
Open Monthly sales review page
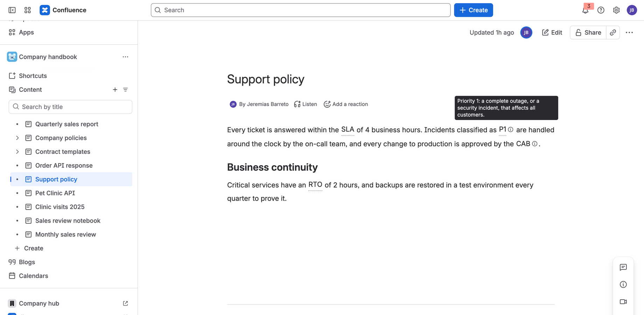click(65, 234)
